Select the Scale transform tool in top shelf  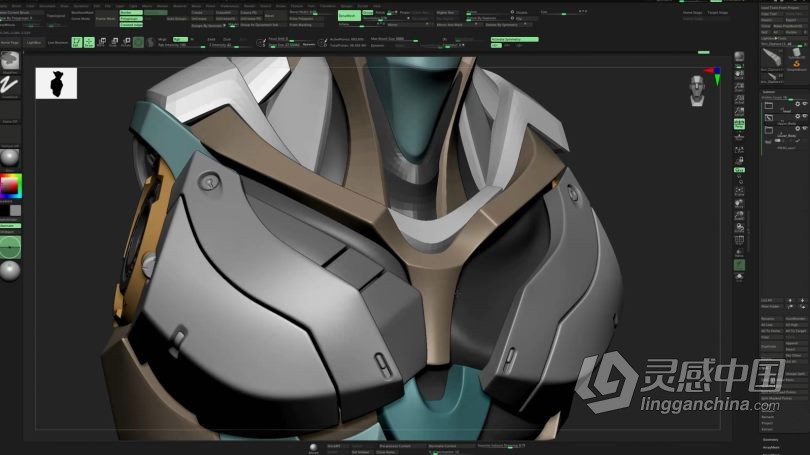tap(114, 42)
